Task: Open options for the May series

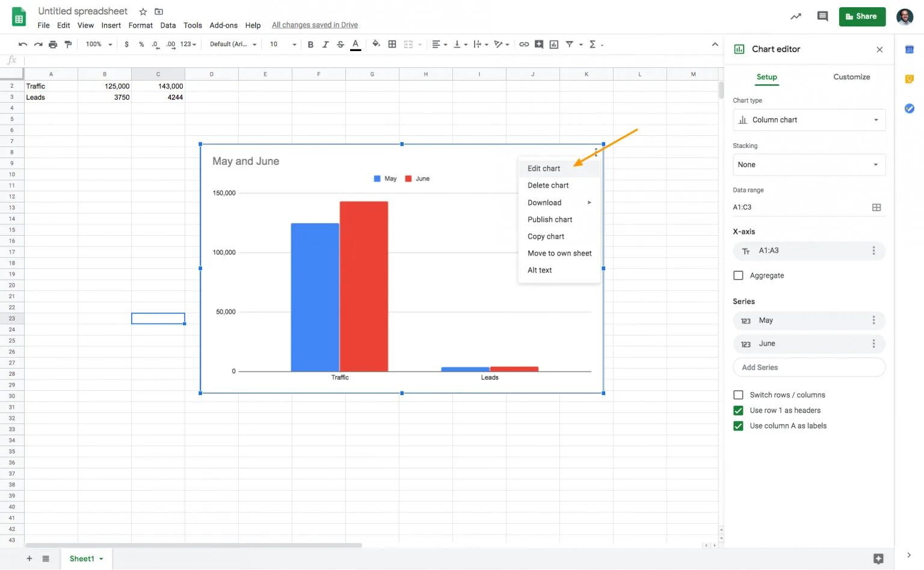Action: 873,320
